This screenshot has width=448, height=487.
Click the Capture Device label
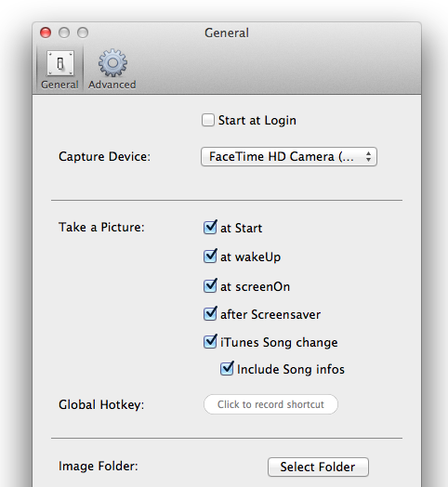tap(104, 156)
